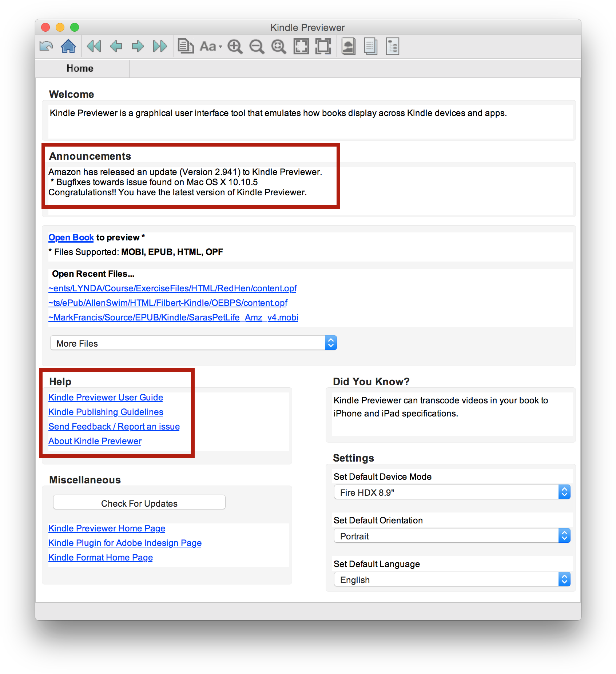Click 'Files Supported: MOBI, EPUB, HTML, OPF' text
Viewport: 616px width, 674px height.
pos(135,252)
